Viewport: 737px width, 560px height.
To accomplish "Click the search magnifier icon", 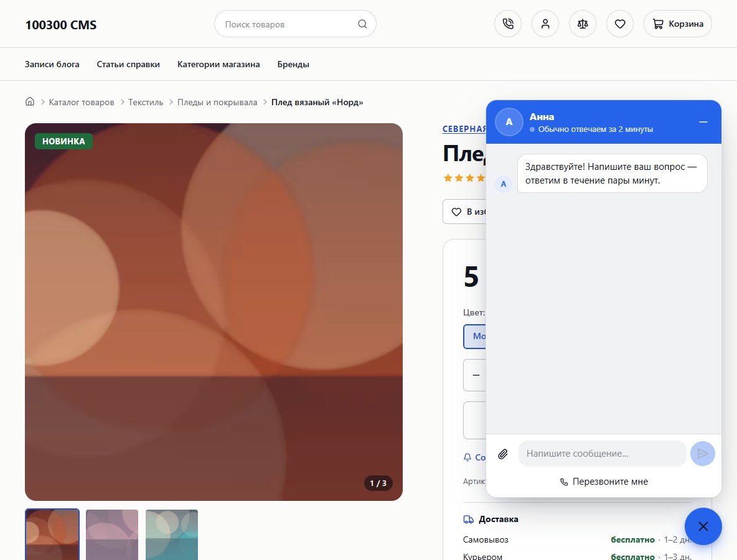I will pos(362,24).
